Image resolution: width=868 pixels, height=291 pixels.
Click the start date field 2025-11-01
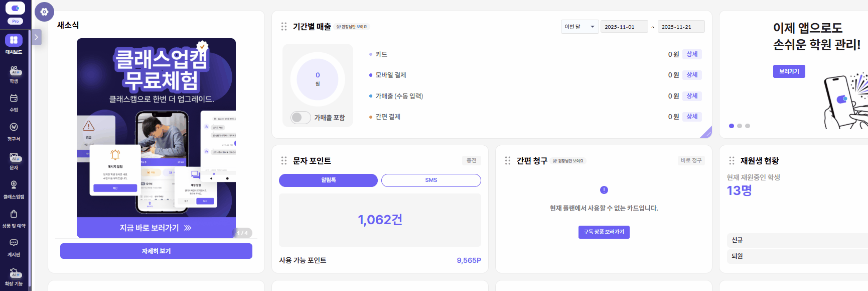[624, 27]
